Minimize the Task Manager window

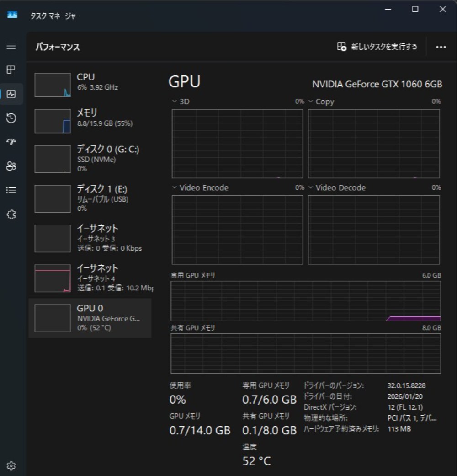point(388,10)
